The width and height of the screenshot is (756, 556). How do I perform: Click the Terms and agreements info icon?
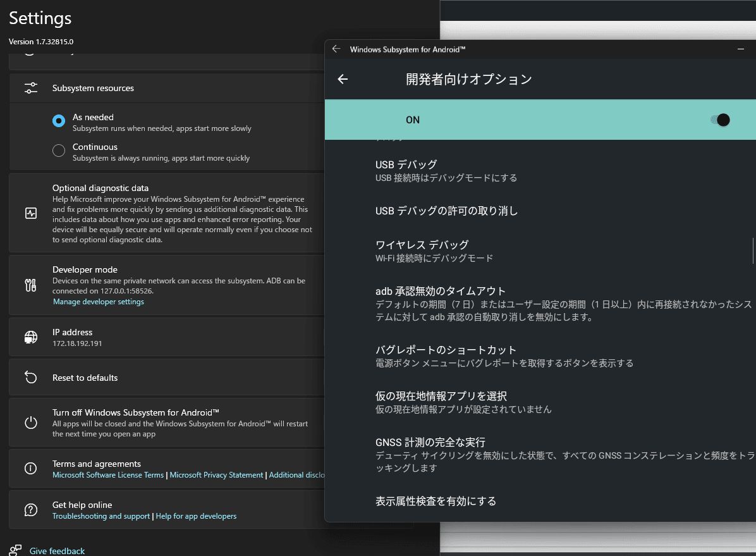31,469
